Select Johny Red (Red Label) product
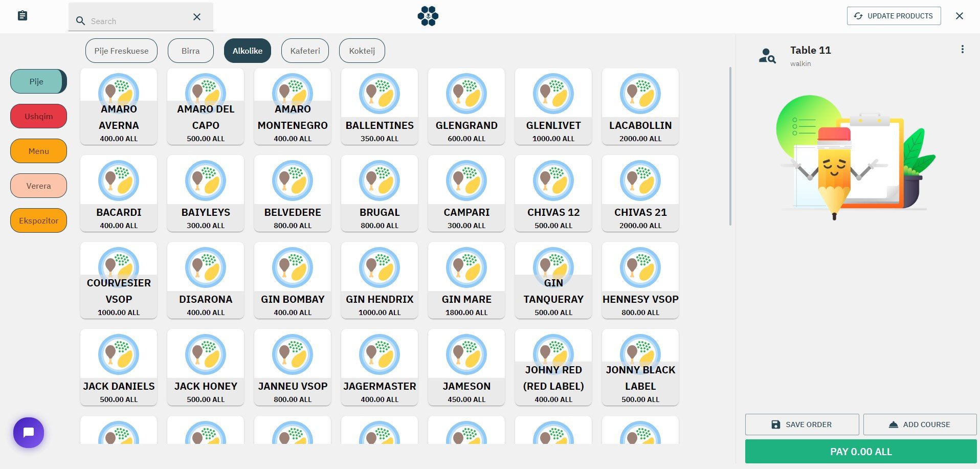 553,367
